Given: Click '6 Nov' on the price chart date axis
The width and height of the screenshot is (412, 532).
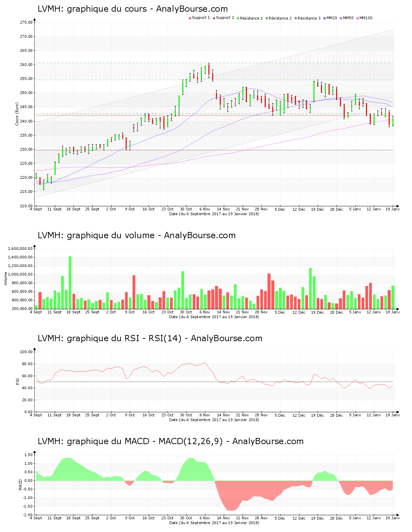Looking at the screenshot, I should point(205,209).
